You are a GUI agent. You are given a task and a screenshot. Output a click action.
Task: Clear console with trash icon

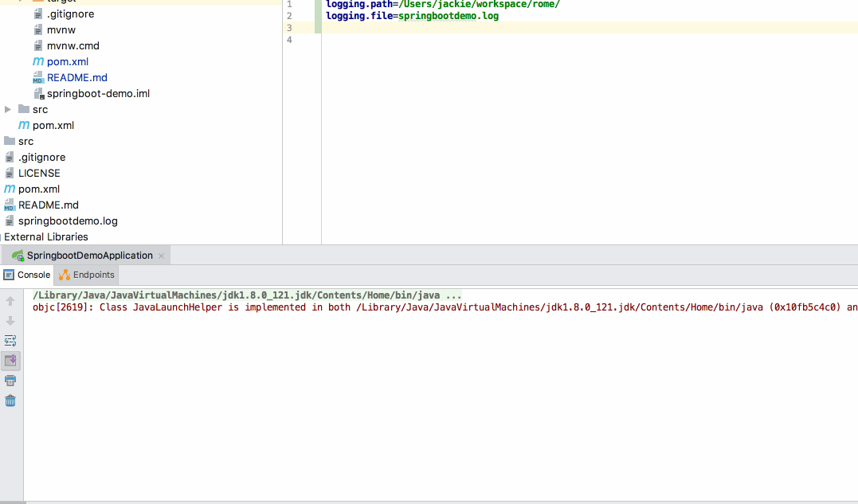coord(10,400)
